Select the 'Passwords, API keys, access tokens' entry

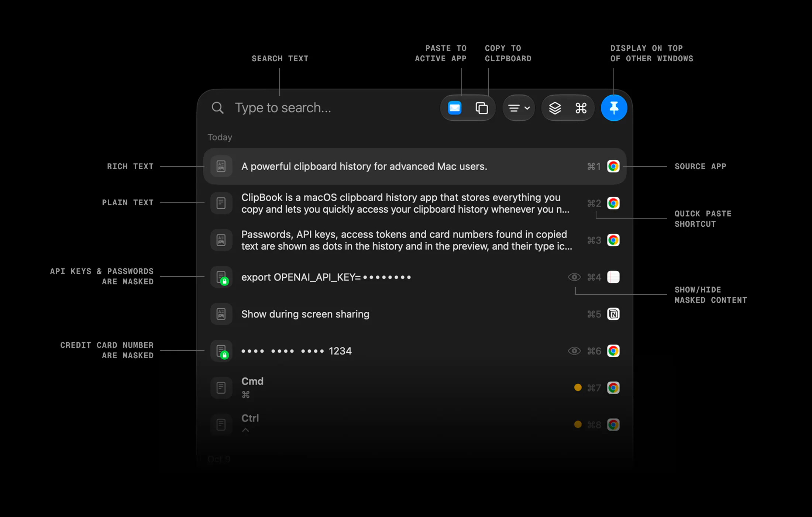pyautogui.click(x=414, y=240)
